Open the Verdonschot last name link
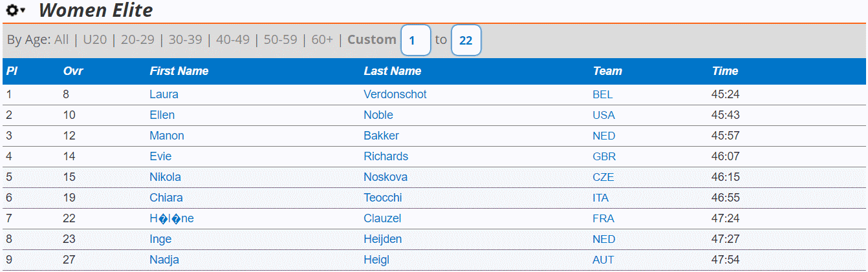Image resolution: width=868 pixels, height=272 pixels. tap(395, 94)
